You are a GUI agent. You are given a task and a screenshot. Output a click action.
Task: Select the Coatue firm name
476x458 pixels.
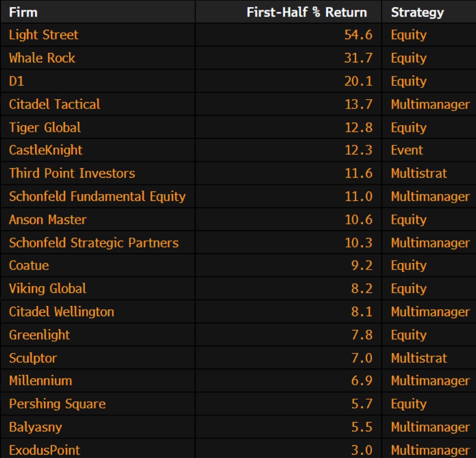pyautogui.click(x=29, y=266)
